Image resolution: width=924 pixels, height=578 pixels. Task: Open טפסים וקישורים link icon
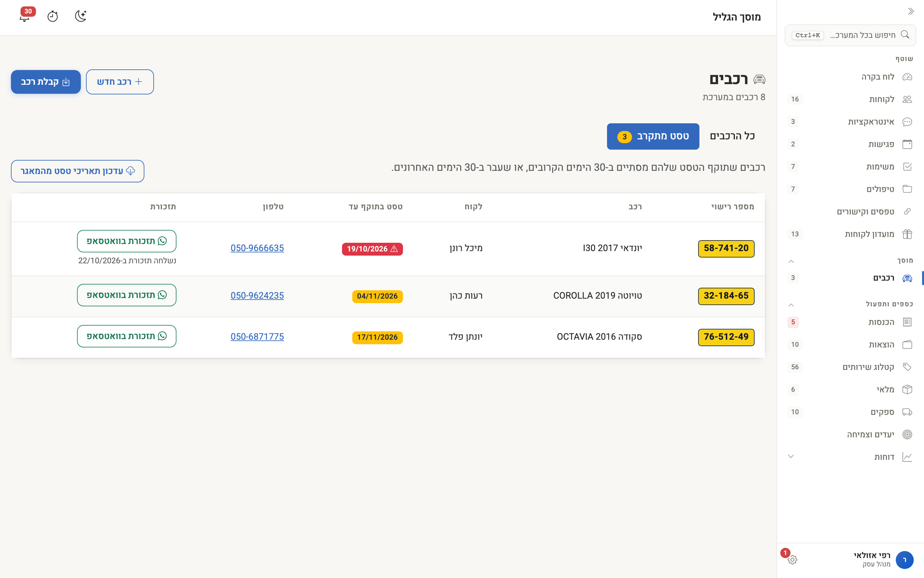click(x=907, y=212)
